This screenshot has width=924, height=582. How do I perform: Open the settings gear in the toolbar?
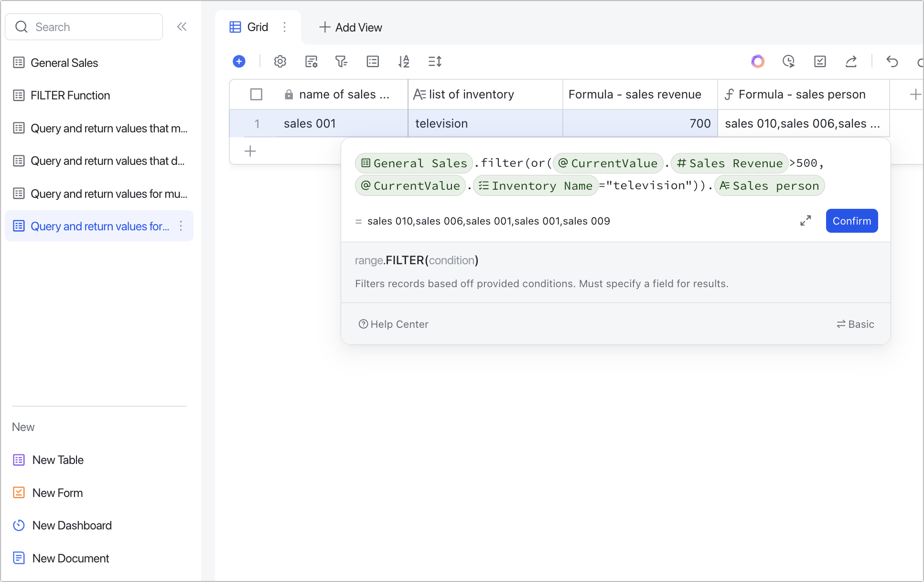pos(280,62)
